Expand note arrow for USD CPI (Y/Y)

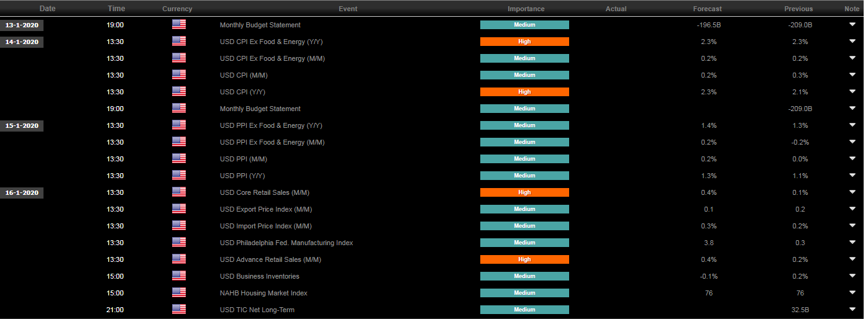click(852, 92)
